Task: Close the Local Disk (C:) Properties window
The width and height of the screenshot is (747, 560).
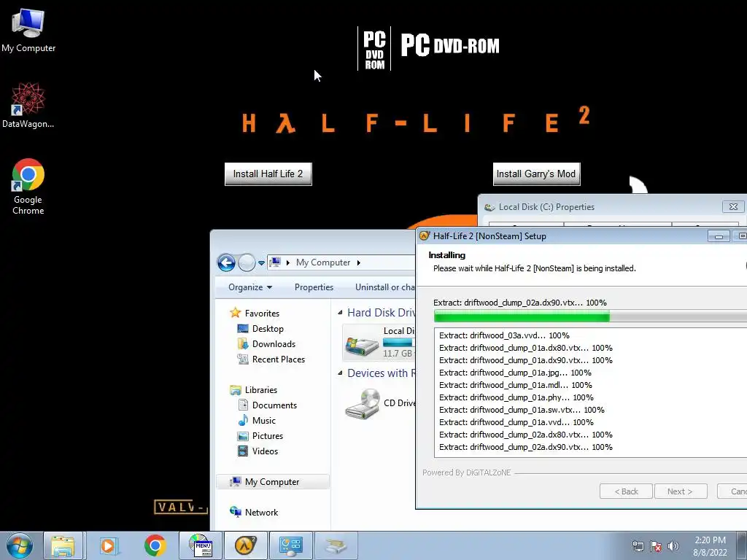Action: [x=733, y=206]
